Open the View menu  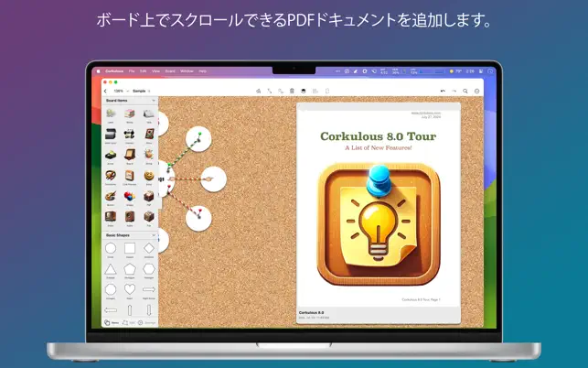point(156,71)
